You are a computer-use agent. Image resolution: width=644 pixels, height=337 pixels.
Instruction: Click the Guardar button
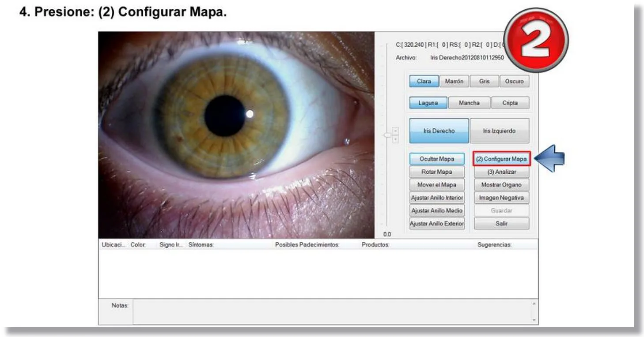click(501, 210)
